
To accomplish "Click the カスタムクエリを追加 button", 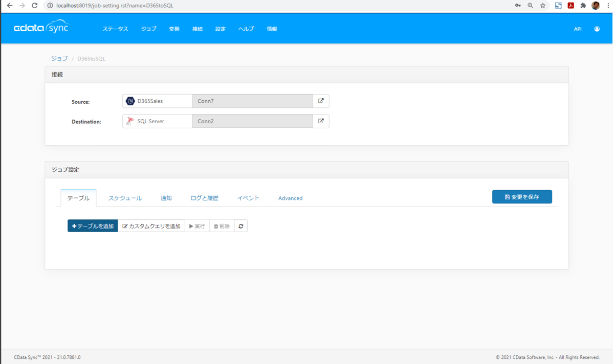I will click(151, 226).
